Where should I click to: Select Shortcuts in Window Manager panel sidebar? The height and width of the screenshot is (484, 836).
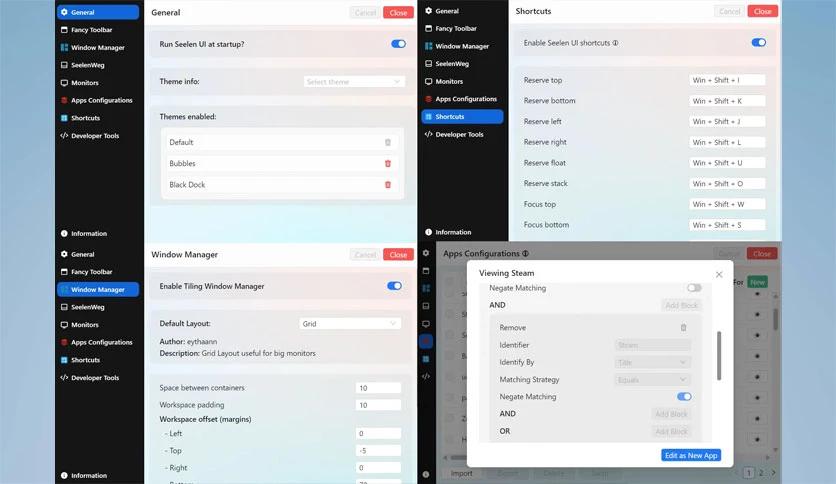tap(98, 360)
